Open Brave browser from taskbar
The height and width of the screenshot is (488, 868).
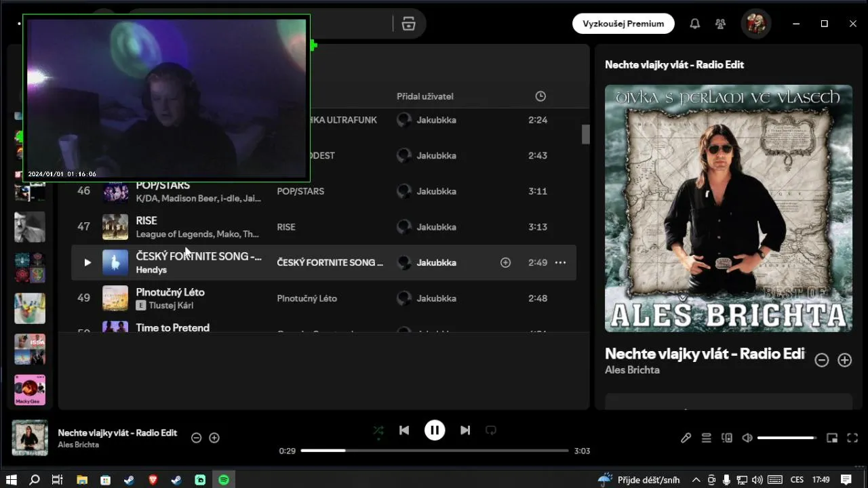click(153, 480)
